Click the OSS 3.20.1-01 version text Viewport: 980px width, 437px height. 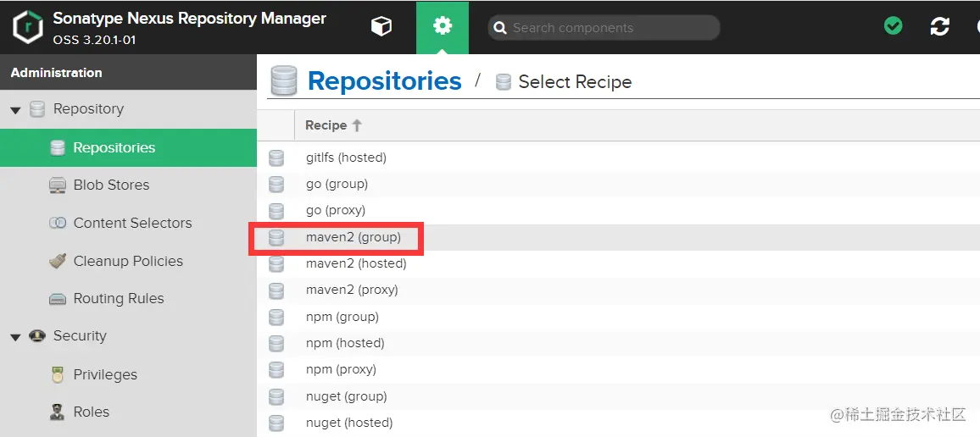[x=94, y=40]
